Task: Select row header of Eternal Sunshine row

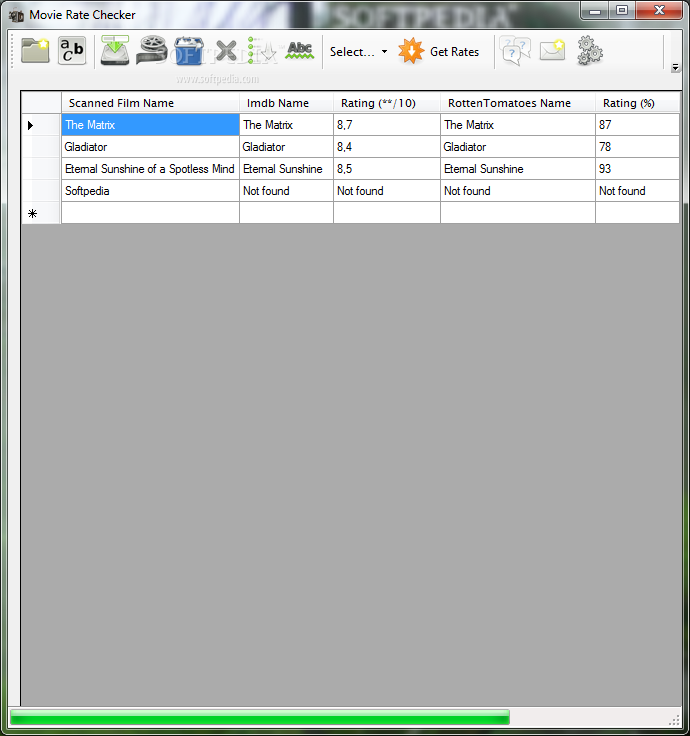Action: click(x=41, y=169)
